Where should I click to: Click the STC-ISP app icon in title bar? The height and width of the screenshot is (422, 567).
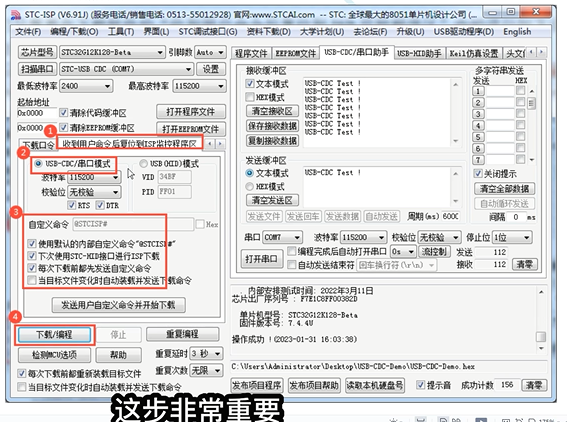pyautogui.click(x=16, y=15)
